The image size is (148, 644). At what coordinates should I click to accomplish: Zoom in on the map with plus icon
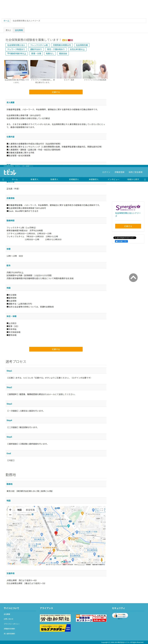pos(10,510)
